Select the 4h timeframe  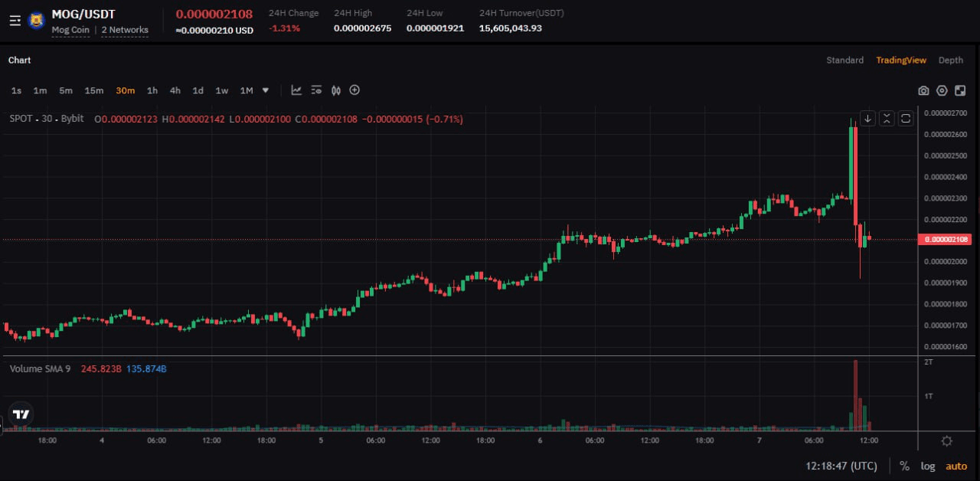(175, 90)
